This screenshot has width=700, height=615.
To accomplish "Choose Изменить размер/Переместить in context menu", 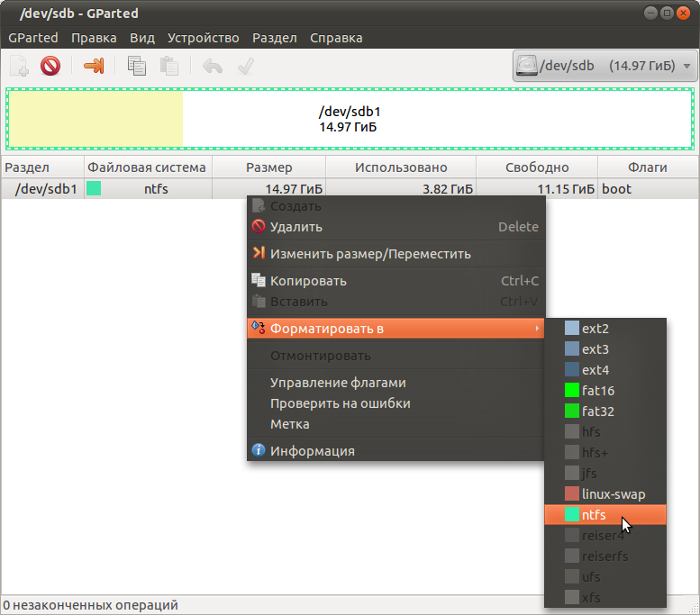I will click(x=395, y=254).
